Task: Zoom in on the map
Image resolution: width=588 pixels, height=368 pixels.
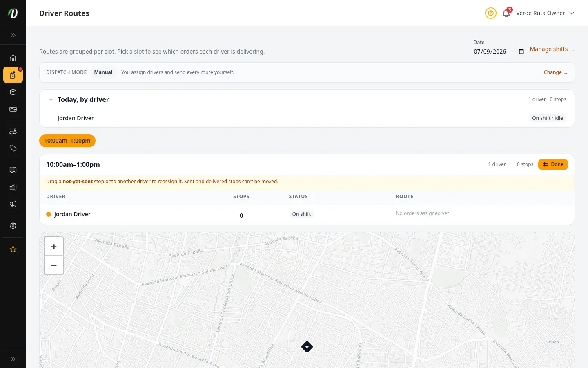Action: [x=53, y=247]
